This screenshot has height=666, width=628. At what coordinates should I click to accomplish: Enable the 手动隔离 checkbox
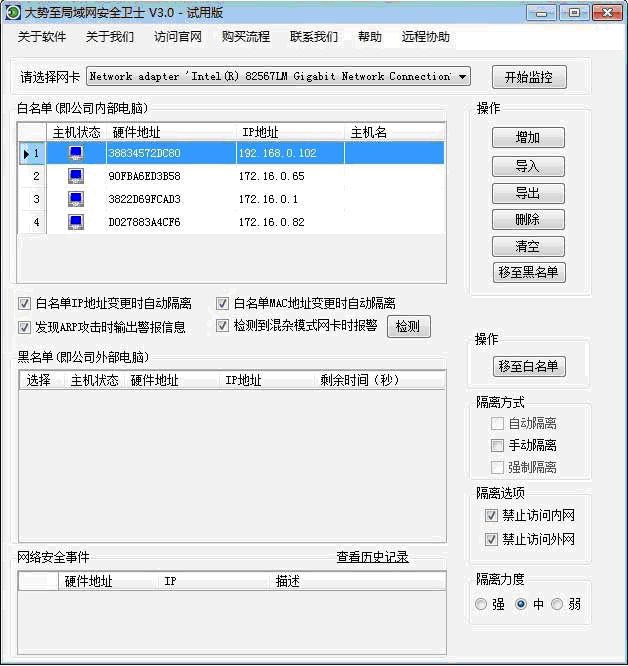tap(497, 445)
